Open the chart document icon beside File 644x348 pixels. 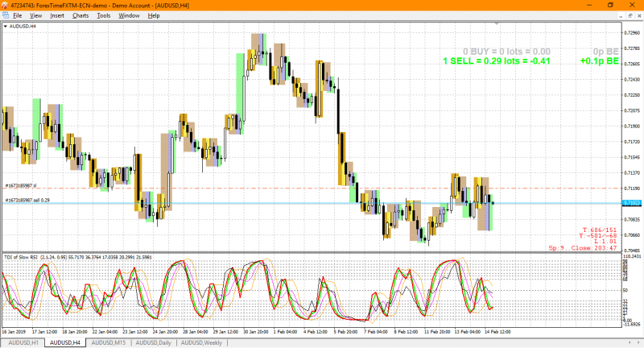coord(6,15)
